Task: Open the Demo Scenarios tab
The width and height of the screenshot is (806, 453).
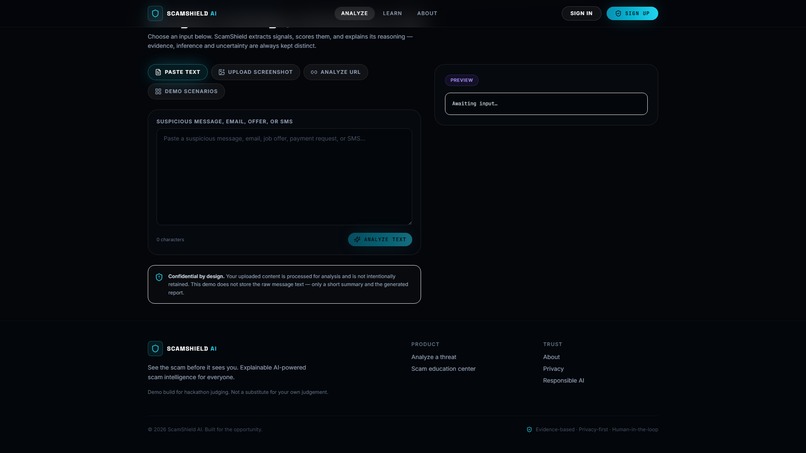Action: click(x=186, y=91)
